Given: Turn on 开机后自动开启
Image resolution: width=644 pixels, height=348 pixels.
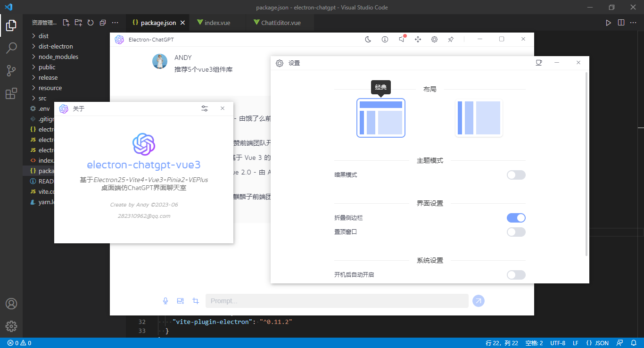Looking at the screenshot, I should [x=516, y=274].
